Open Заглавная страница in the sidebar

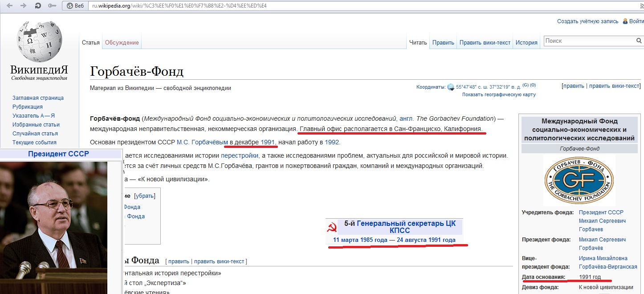click(x=38, y=98)
